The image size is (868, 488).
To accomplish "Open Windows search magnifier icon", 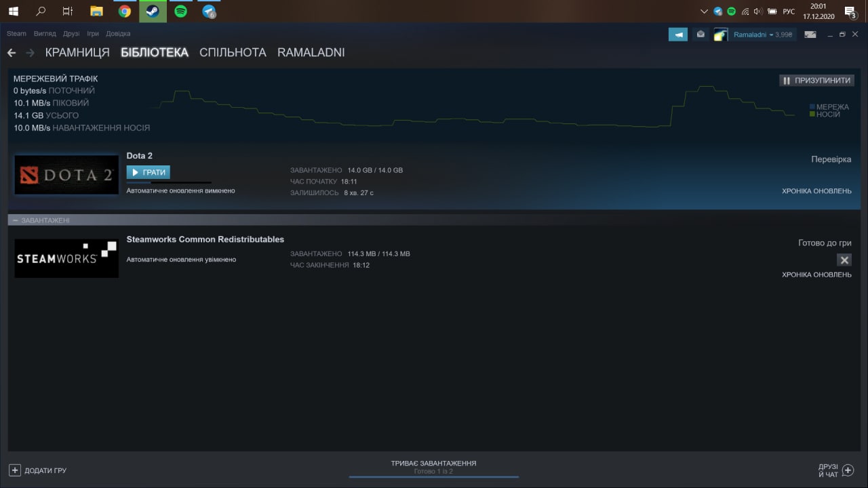I will point(41,12).
